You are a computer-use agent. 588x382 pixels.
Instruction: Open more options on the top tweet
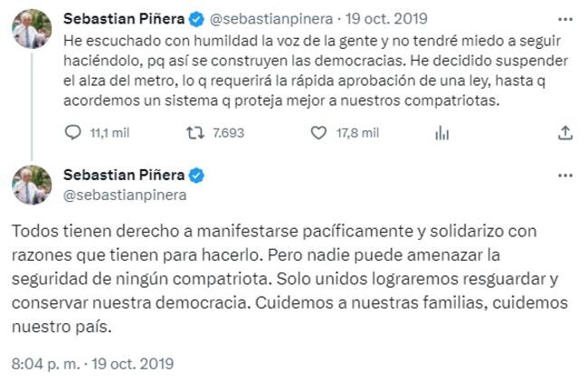[564, 17]
